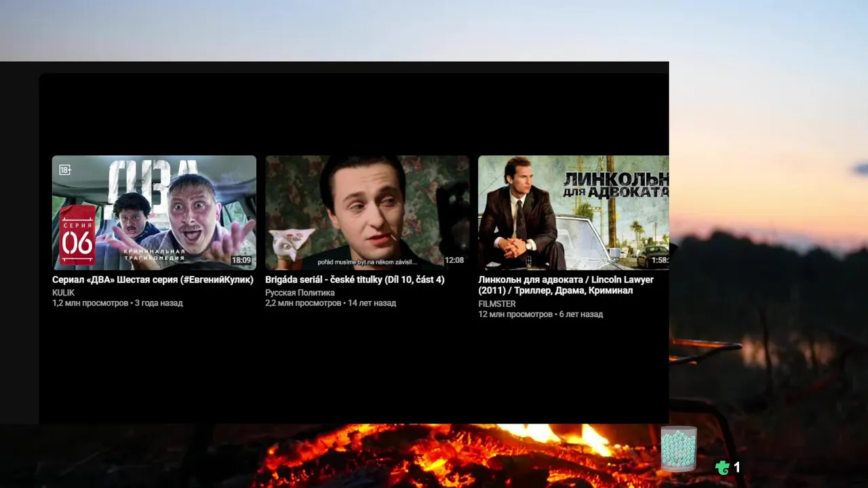Open the Recycle Bin desktop icon
868x488 pixels.
(679, 448)
